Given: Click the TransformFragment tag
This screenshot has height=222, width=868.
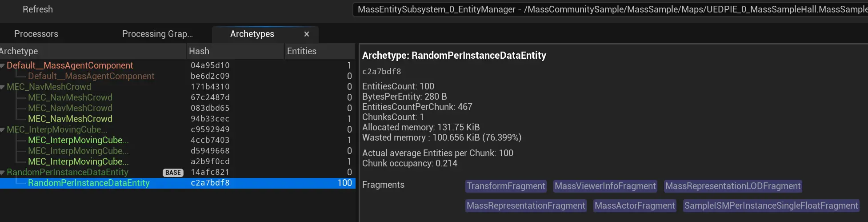Looking at the screenshot, I should tap(506, 186).
